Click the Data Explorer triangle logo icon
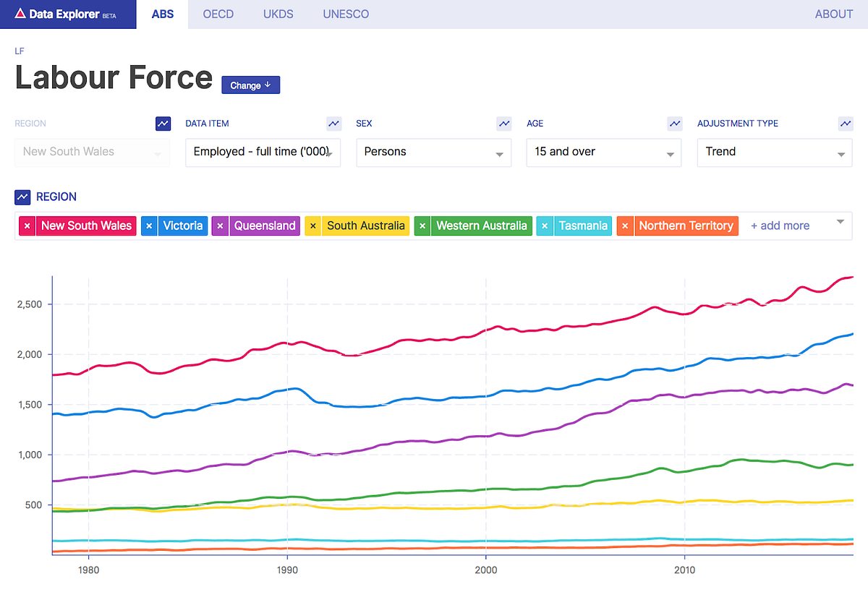The width and height of the screenshot is (868, 592). coord(22,13)
